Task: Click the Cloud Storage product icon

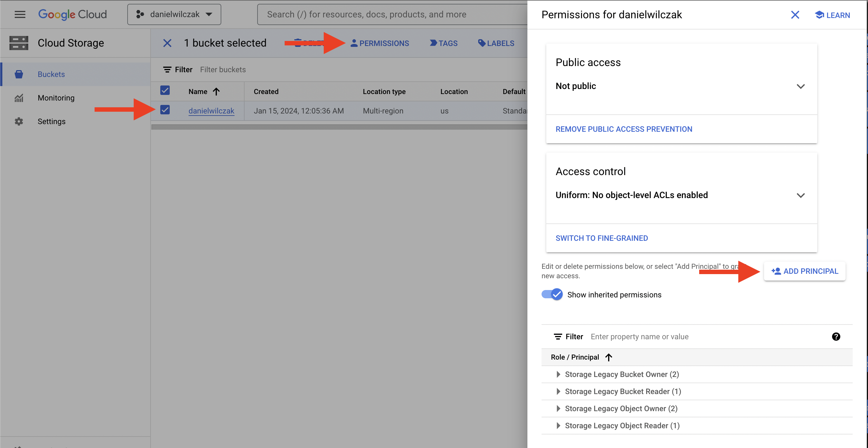Action: coord(19,43)
